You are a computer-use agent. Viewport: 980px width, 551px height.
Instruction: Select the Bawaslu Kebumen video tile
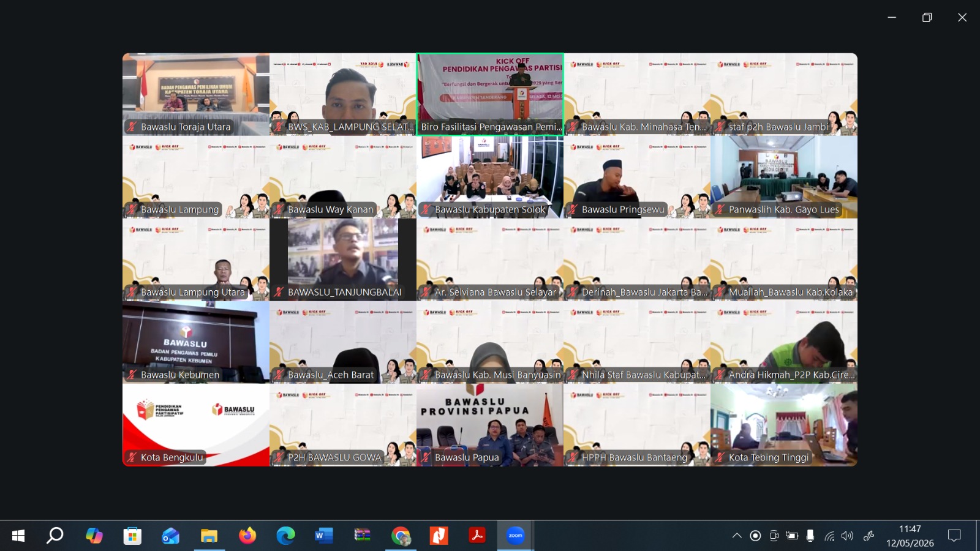tap(196, 342)
